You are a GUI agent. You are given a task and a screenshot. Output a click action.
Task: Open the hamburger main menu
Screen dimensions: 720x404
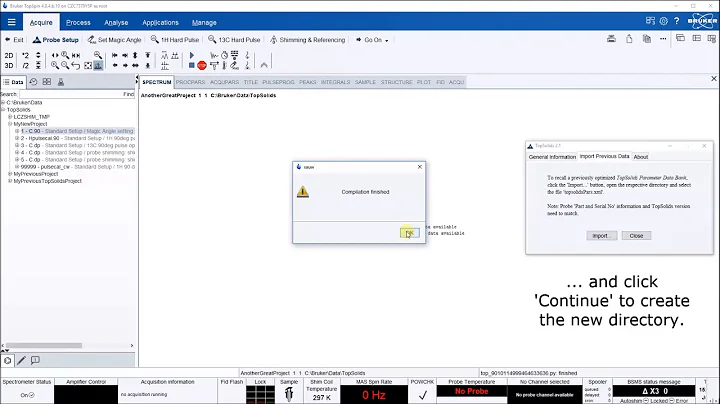(x=11, y=22)
